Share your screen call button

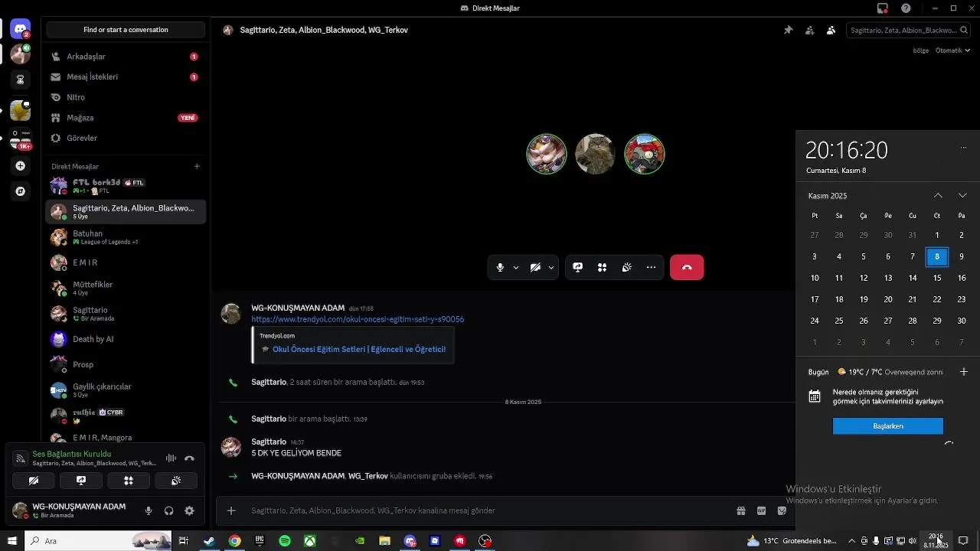[578, 267]
